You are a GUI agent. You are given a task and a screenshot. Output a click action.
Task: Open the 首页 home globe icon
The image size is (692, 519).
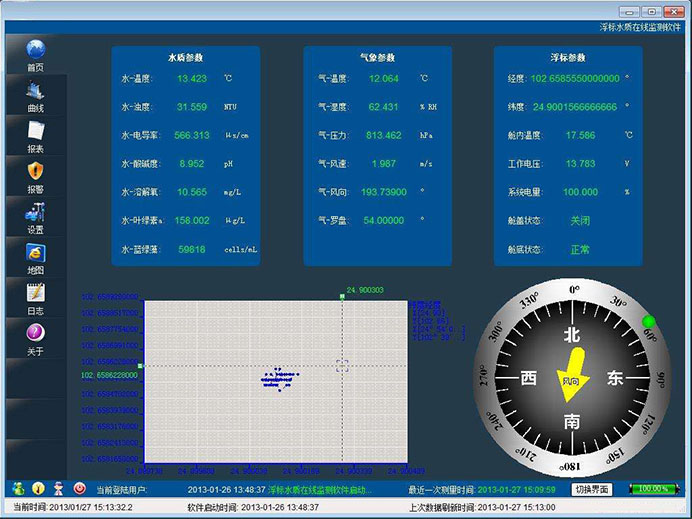click(x=36, y=51)
